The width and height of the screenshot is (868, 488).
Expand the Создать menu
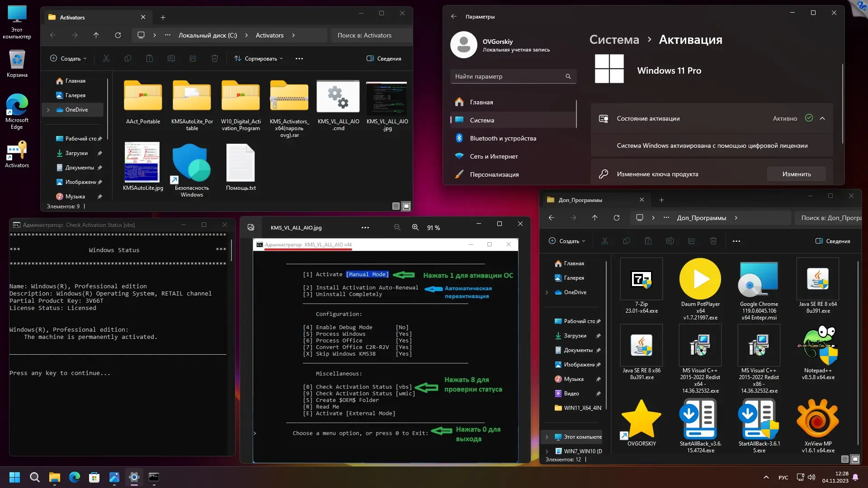(x=68, y=58)
